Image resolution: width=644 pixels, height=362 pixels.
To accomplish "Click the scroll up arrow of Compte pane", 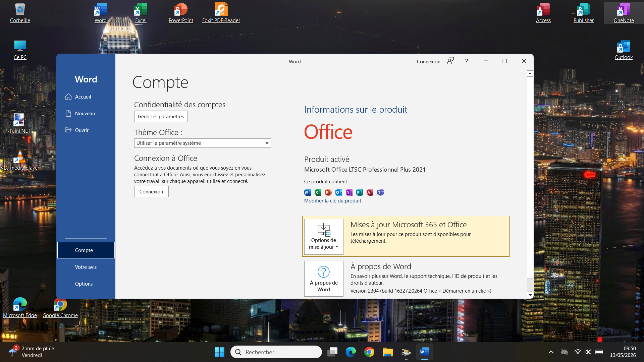I will pyautogui.click(x=530, y=73).
